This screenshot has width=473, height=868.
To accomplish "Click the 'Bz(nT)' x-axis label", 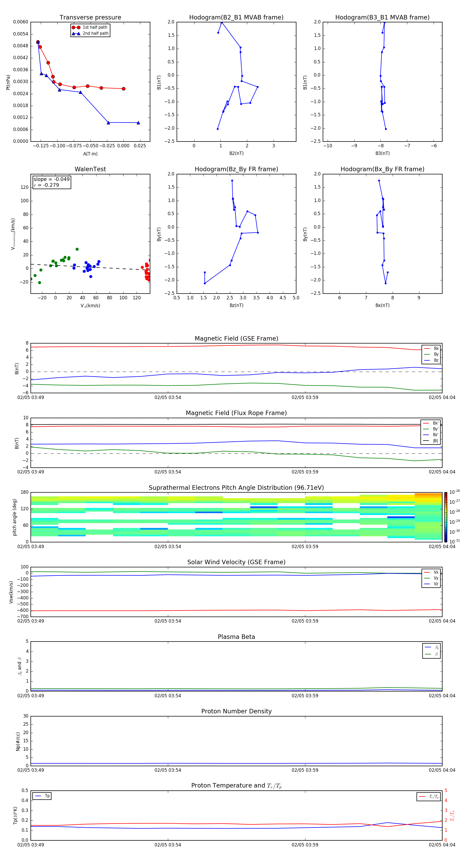I will (236, 305).
